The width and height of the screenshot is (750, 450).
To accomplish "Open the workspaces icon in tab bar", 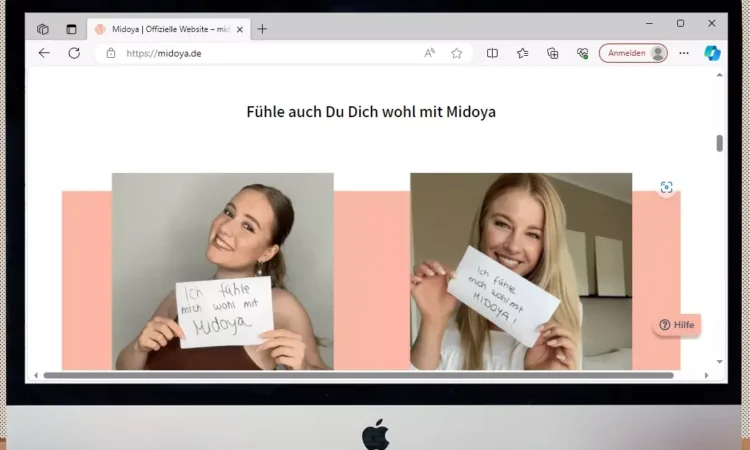I will tap(43, 29).
